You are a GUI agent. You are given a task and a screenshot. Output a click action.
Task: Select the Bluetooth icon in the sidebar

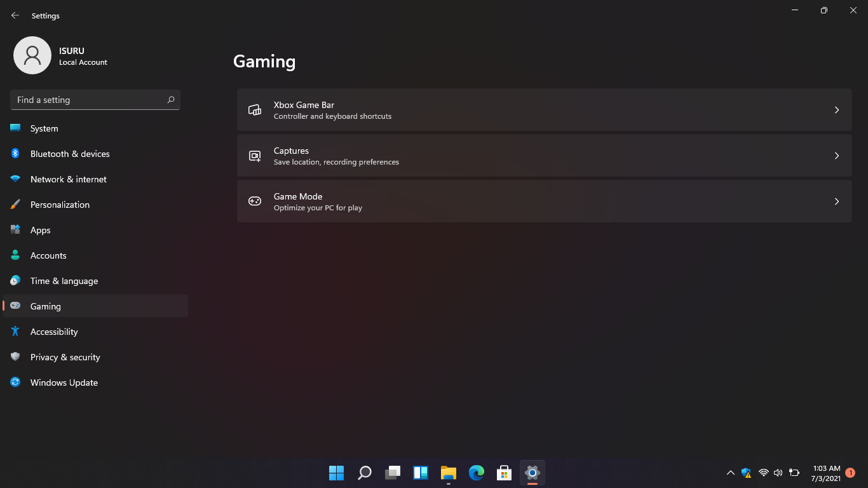coord(15,154)
